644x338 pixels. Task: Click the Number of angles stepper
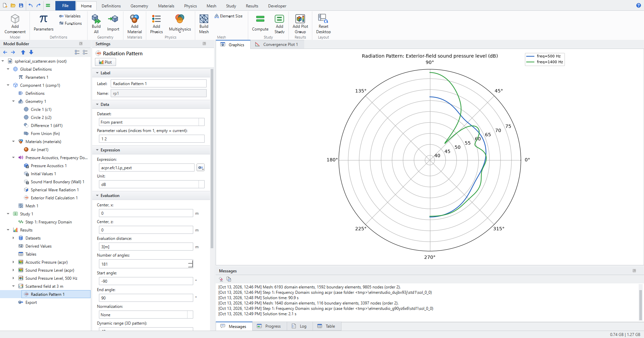pos(191,264)
